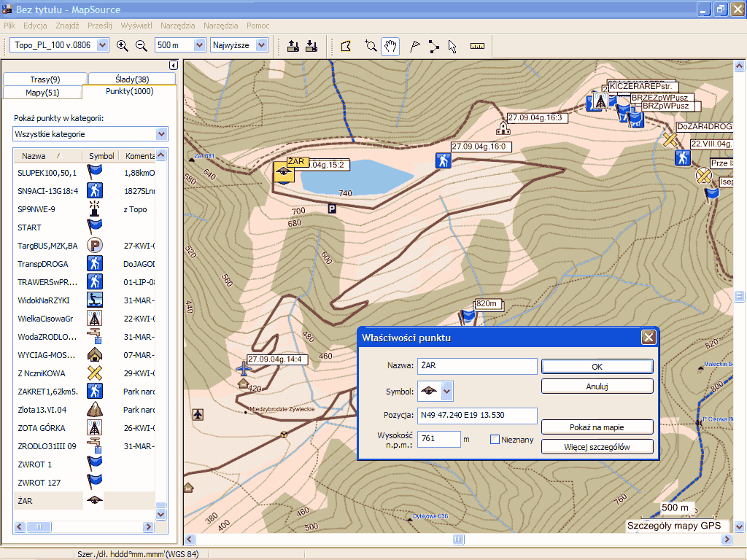
Task: Click the building symbol in WYCIAG-MOS row
Action: pyautogui.click(x=95, y=355)
